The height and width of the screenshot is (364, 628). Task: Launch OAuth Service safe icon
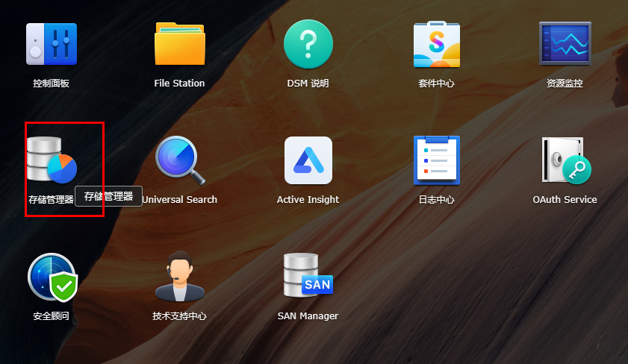pyautogui.click(x=566, y=160)
